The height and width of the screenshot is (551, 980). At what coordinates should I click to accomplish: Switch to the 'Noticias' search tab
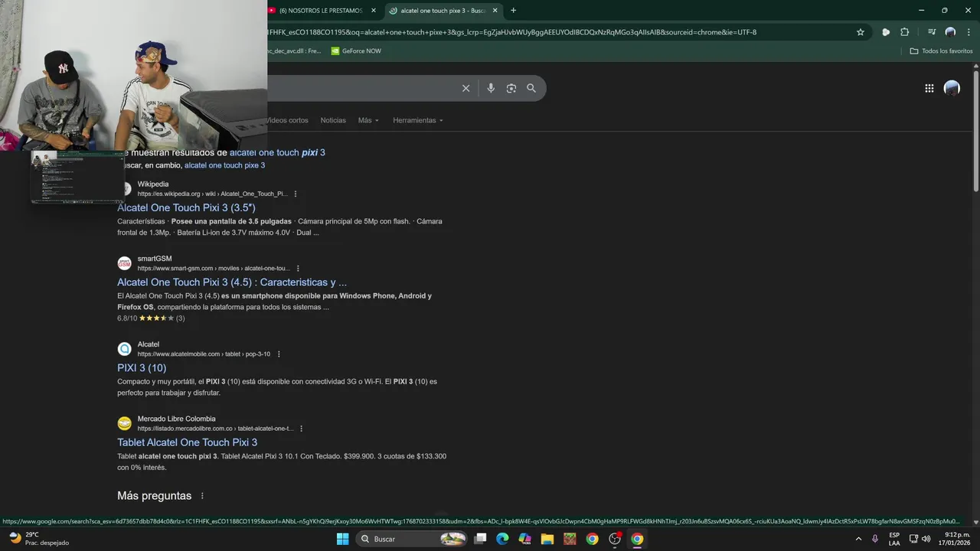coord(333,120)
